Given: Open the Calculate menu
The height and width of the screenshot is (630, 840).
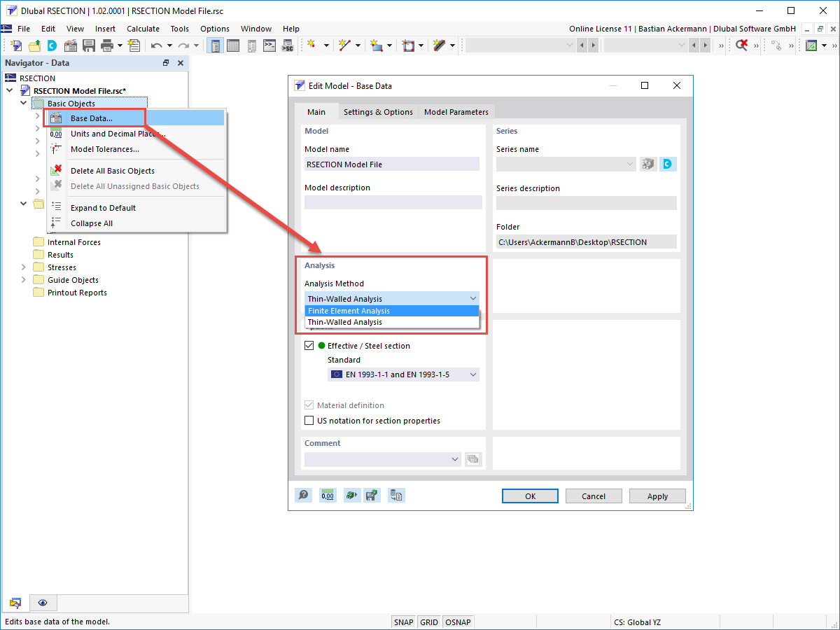Looking at the screenshot, I should (143, 29).
